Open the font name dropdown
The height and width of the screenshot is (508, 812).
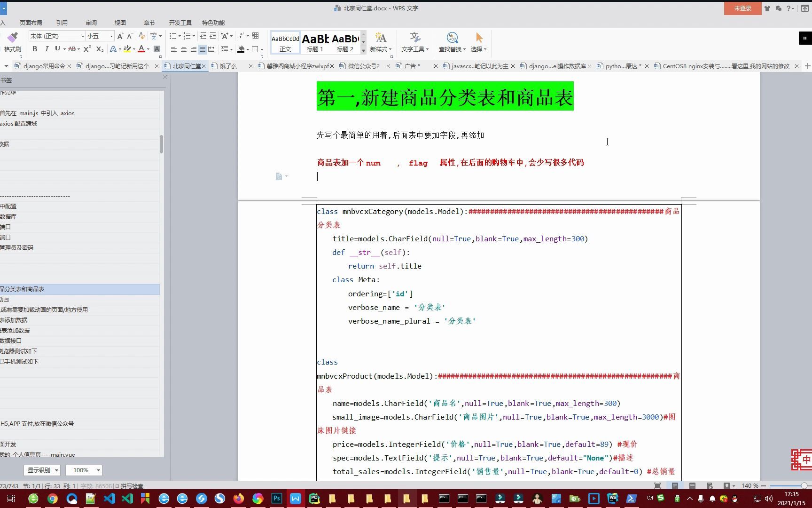point(83,36)
